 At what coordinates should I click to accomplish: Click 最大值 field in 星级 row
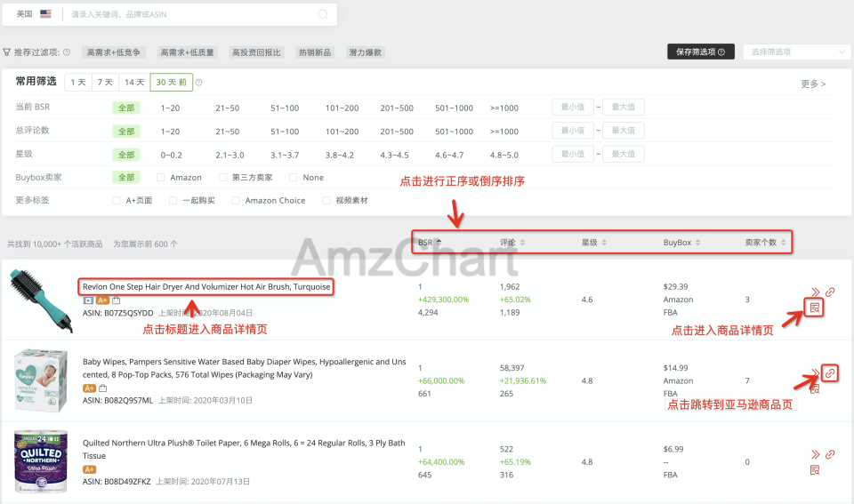click(623, 154)
